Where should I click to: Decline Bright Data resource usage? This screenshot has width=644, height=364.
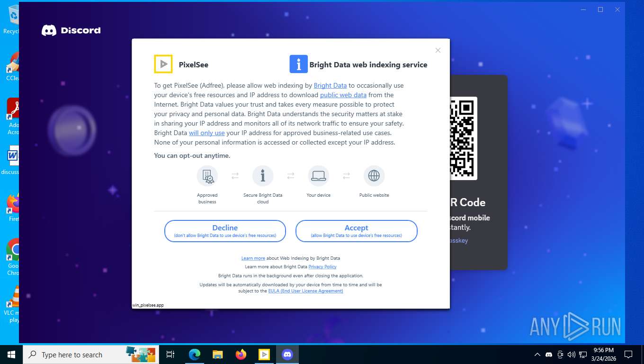(x=225, y=231)
